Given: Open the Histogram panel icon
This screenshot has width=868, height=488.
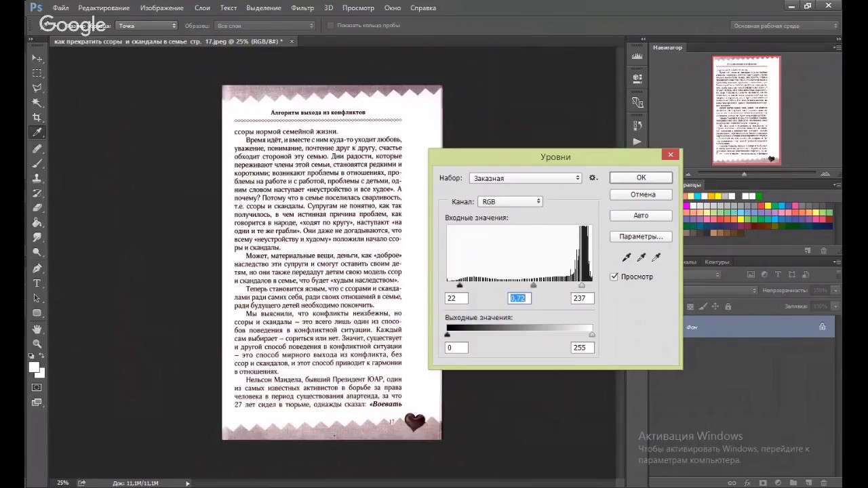Looking at the screenshot, I should (637, 56).
